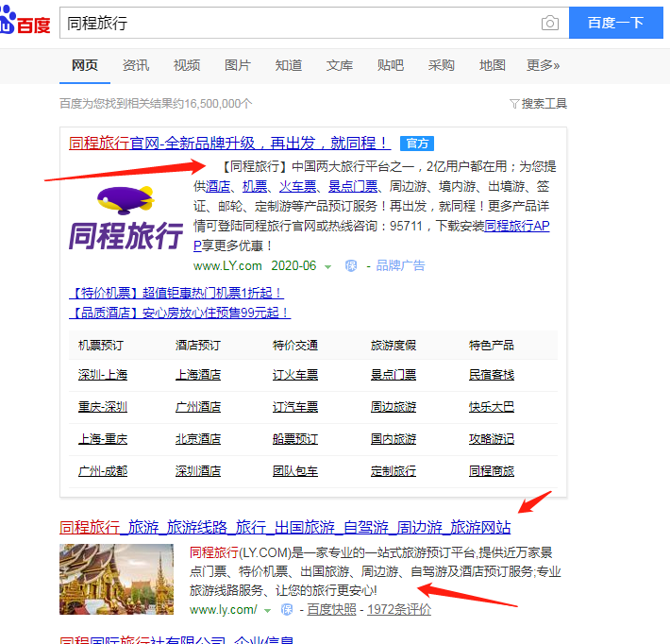Click the 保 verification badge beside 2020-06
The height and width of the screenshot is (644, 670).
pos(351,266)
